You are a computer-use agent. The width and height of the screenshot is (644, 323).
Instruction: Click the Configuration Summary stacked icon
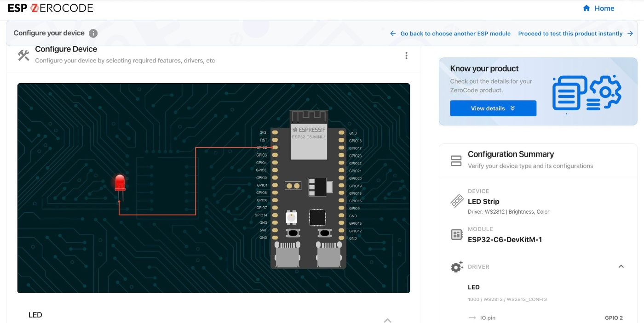[x=456, y=161]
